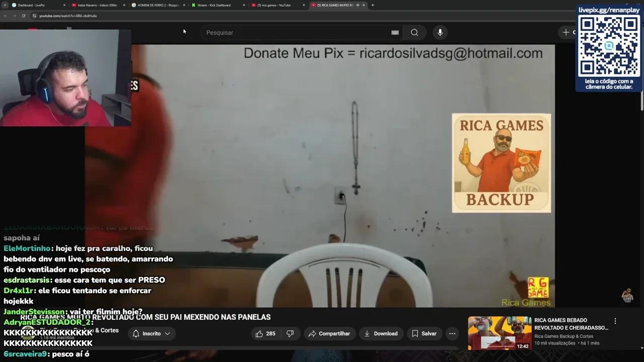The width and height of the screenshot is (644, 362).
Task: Expand the Inscrito subscription dropdown chevron
Action: pos(167,333)
